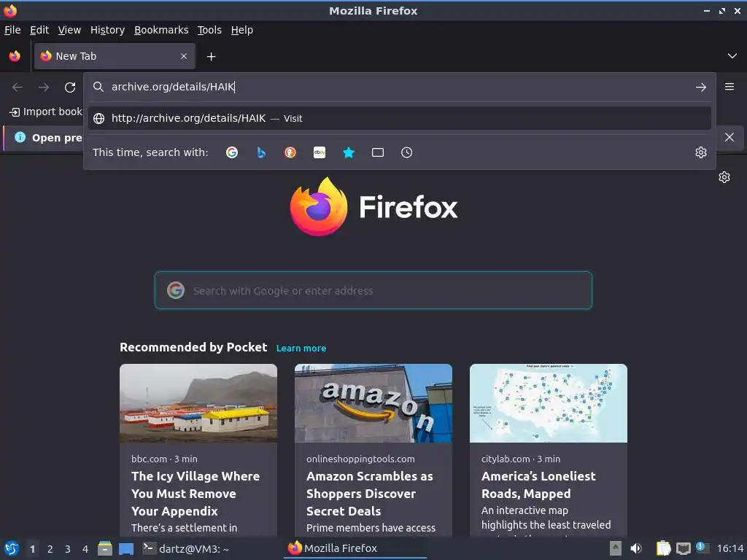The width and height of the screenshot is (747, 560).
Task: Open the Tools menu
Action: tap(209, 30)
